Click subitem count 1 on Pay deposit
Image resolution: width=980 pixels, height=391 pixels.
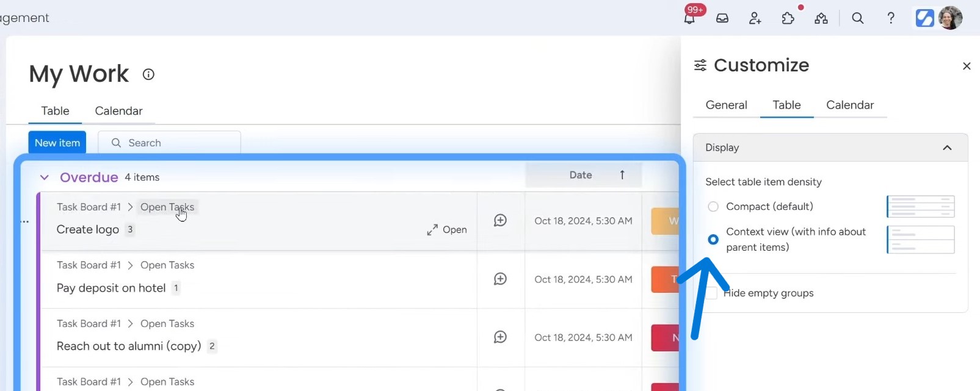pyautogui.click(x=176, y=288)
